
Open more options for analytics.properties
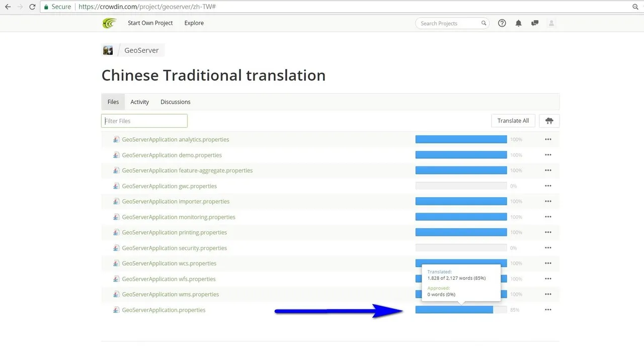pyautogui.click(x=548, y=139)
